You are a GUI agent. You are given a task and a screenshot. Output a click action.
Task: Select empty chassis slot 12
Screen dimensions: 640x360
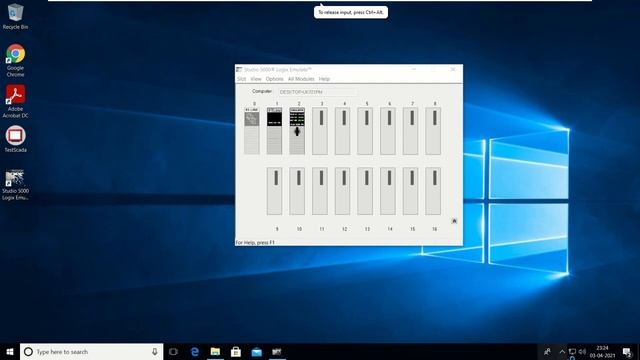click(343, 191)
